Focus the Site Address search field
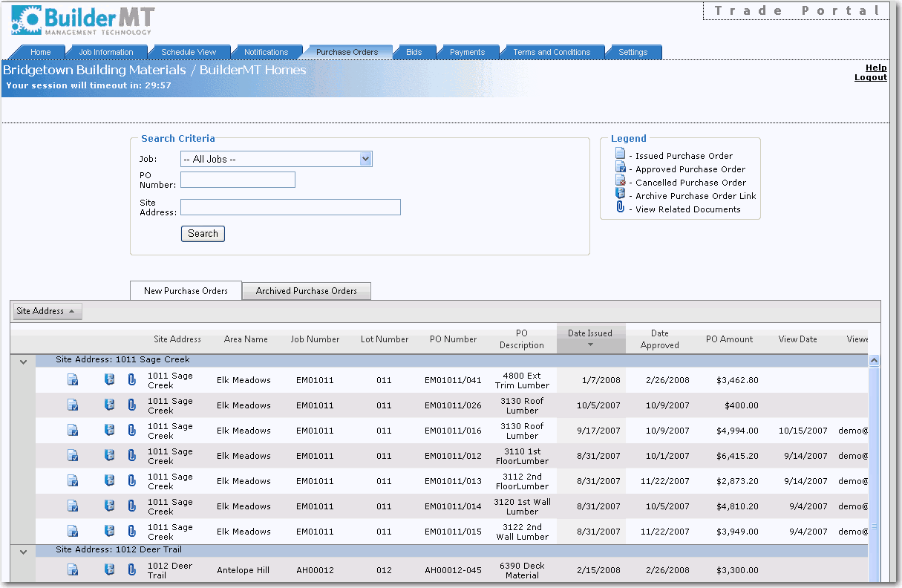 [290, 207]
